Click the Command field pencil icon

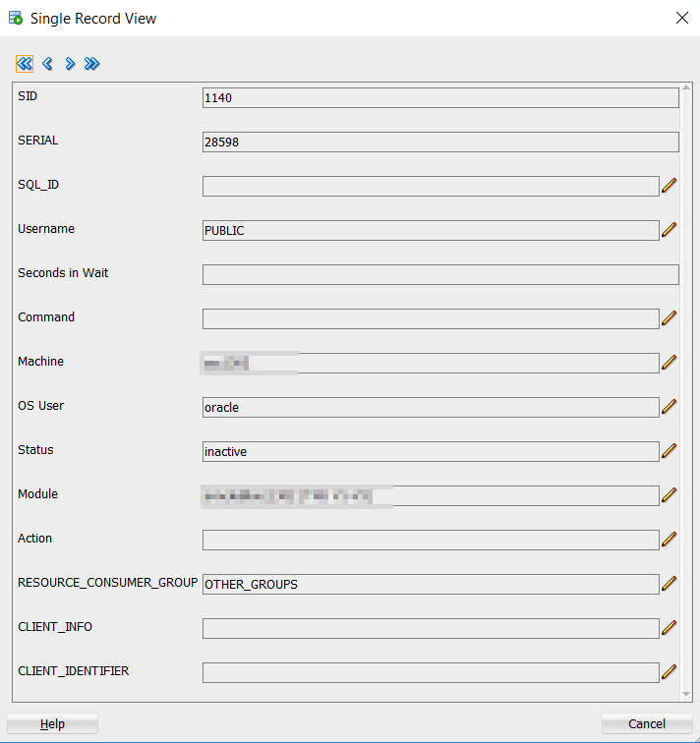[x=670, y=317]
